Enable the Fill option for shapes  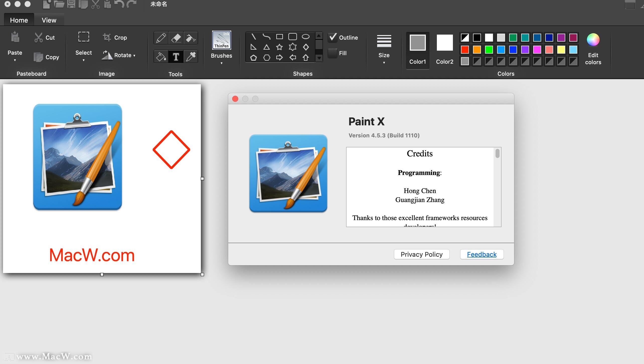(x=333, y=53)
